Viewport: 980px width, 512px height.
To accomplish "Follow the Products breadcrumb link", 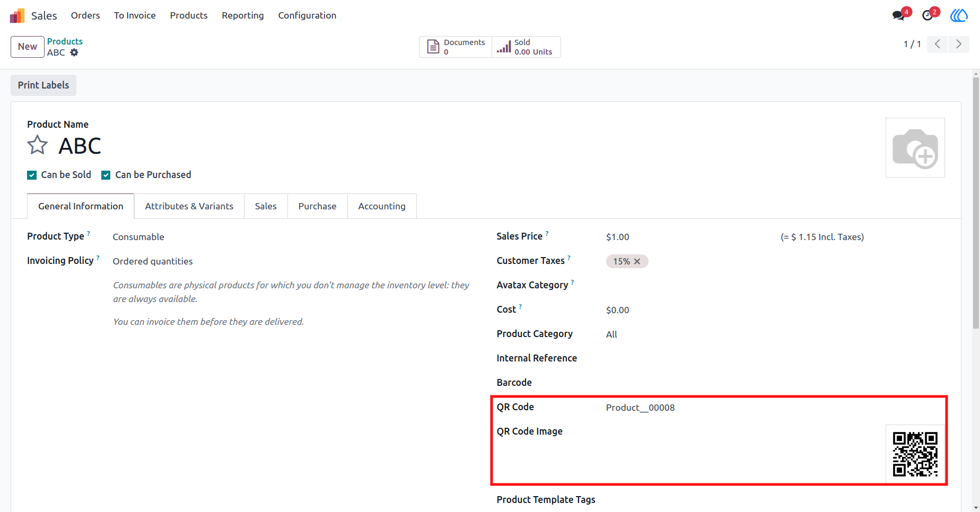I will click(65, 41).
